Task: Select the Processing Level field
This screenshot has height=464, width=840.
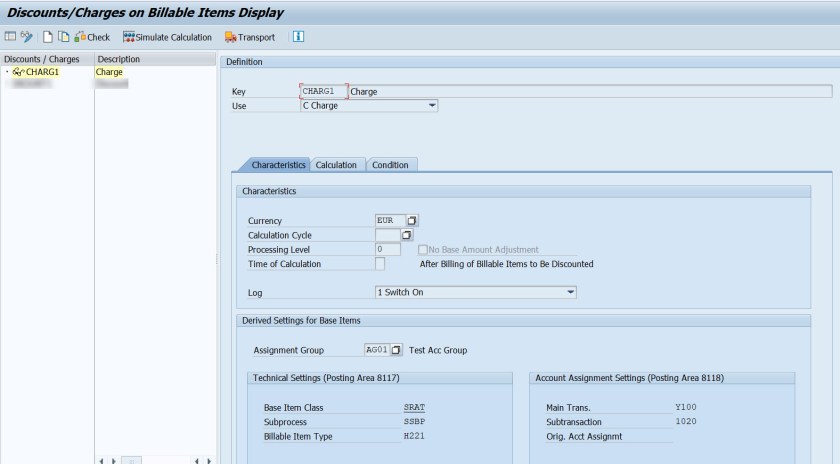Action: pyautogui.click(x=387, y=249)
